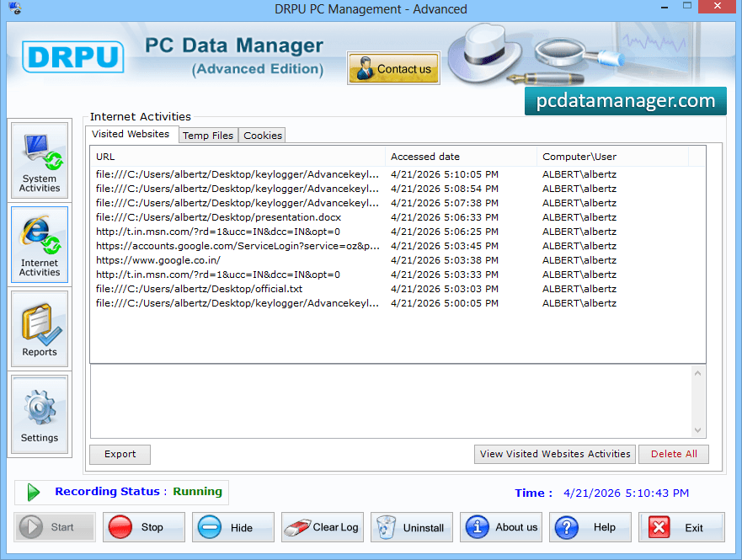Click the red Stop recording button
Screen dimensions: 742x560
(144, 527)
